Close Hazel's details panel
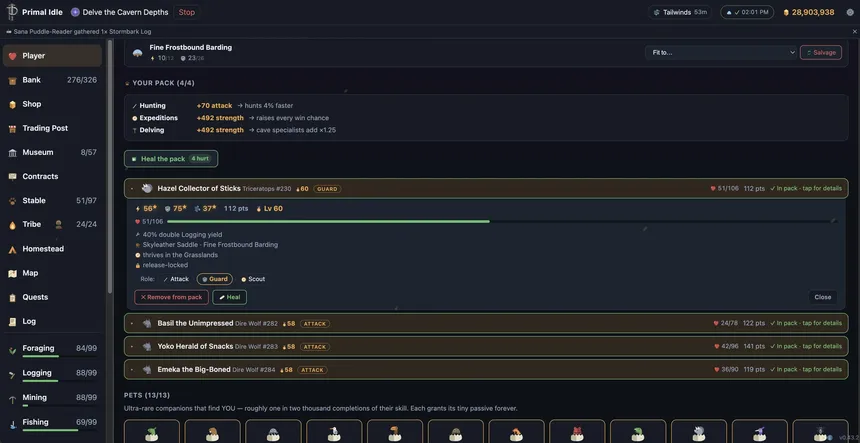860x443 pixels. 823,297
